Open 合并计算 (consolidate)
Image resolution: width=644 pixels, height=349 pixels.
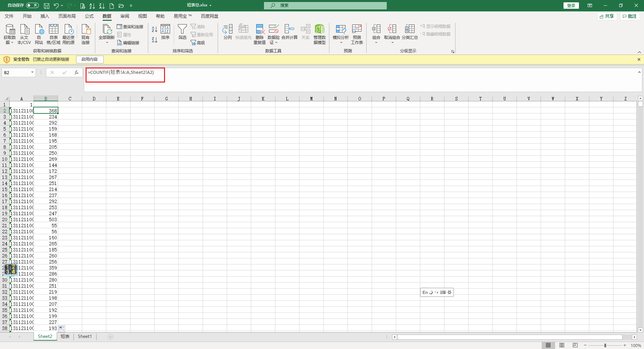pyautogui.click(x=289, y=32)
